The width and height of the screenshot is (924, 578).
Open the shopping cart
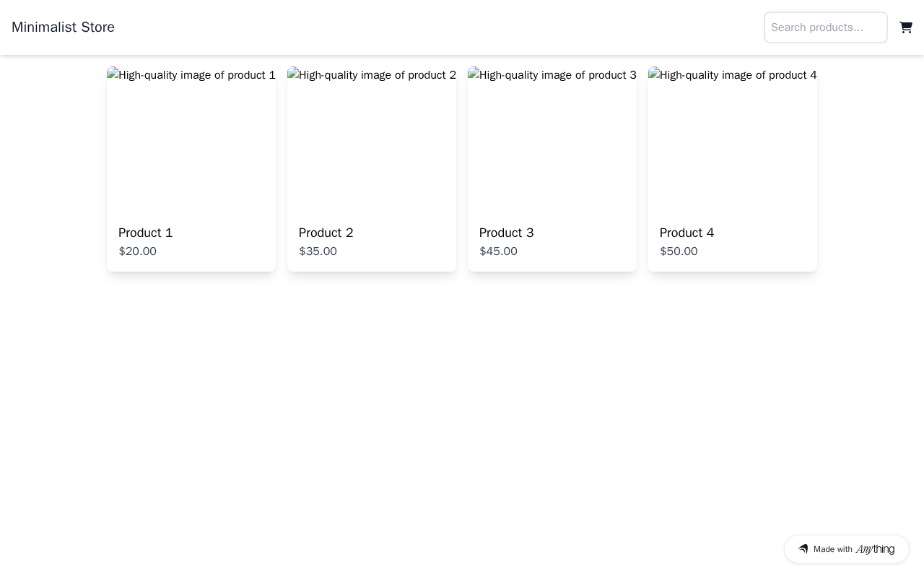pos(906,27)
